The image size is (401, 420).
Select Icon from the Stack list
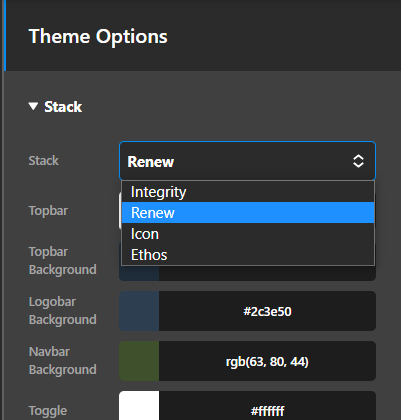248,234
